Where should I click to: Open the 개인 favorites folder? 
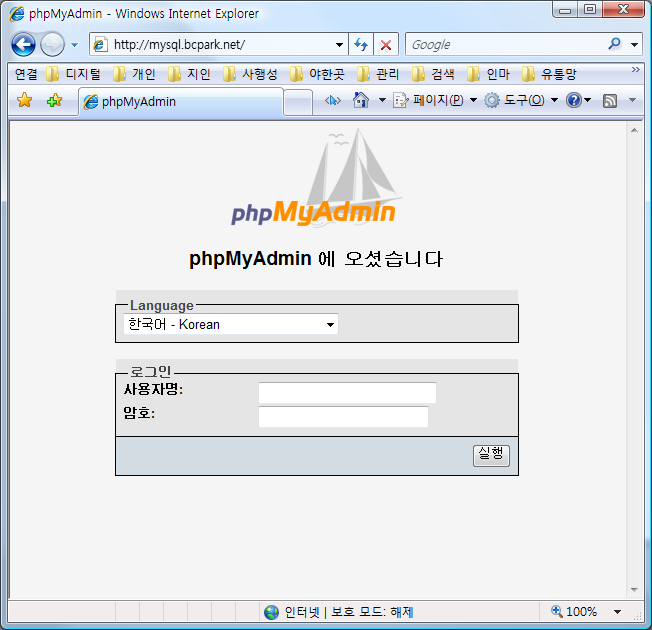point(134,74)
